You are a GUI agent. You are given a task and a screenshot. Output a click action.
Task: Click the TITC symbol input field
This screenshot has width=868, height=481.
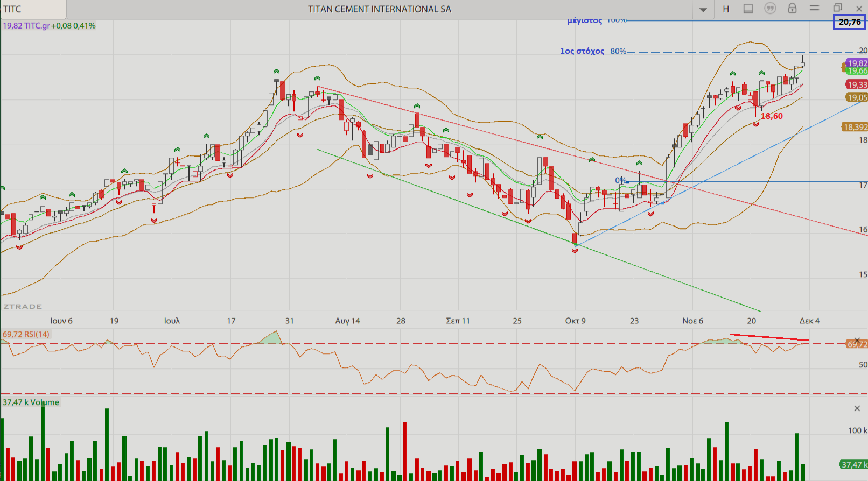[x=33, y=9]
